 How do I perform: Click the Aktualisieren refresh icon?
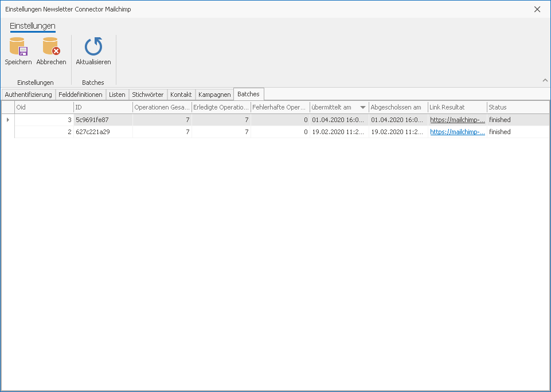click(93, 47)
